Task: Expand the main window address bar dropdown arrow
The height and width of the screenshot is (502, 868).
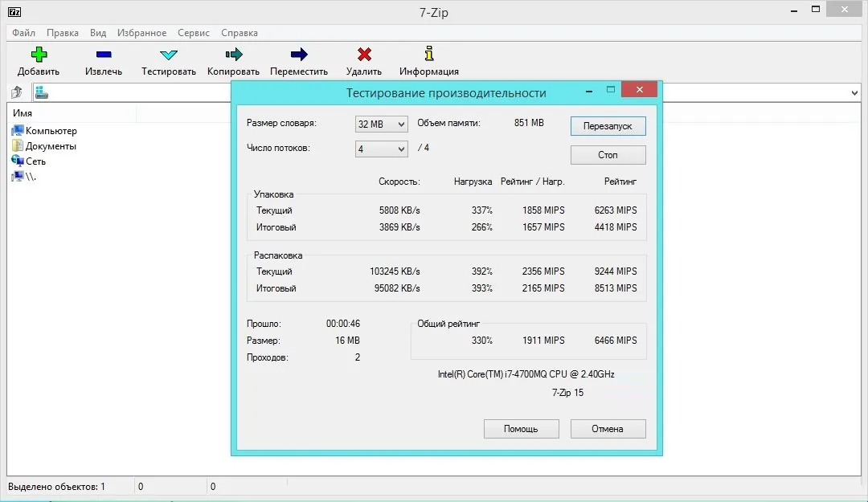Action: (854, 93)
